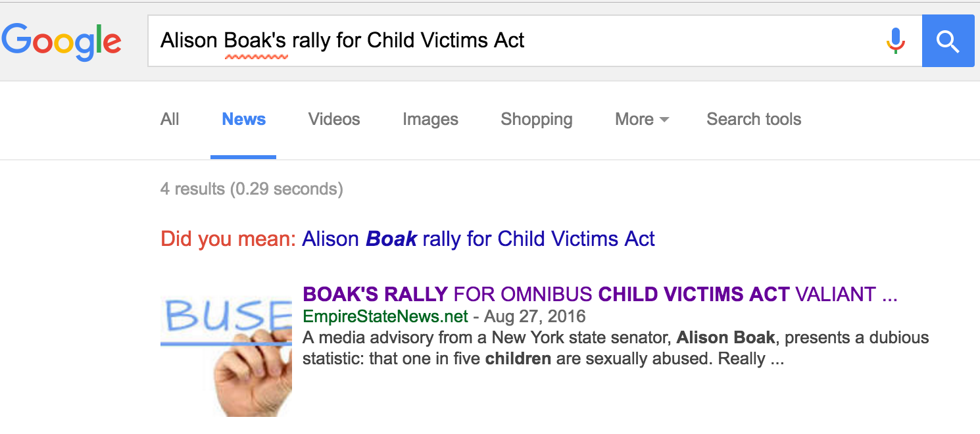
Task: Click inside the search query field
Action: pos(658,41)
